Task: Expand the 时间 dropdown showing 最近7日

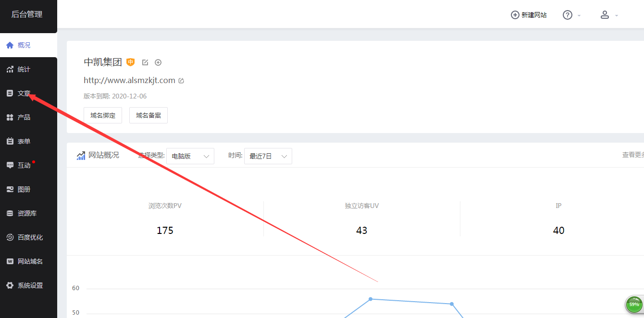Action: point(268,156)
